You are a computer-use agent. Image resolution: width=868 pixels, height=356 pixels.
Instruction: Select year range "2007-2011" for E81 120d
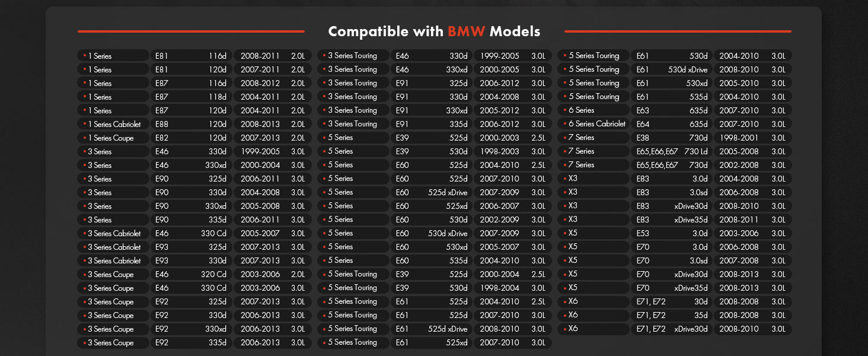(x=260, y=69)
